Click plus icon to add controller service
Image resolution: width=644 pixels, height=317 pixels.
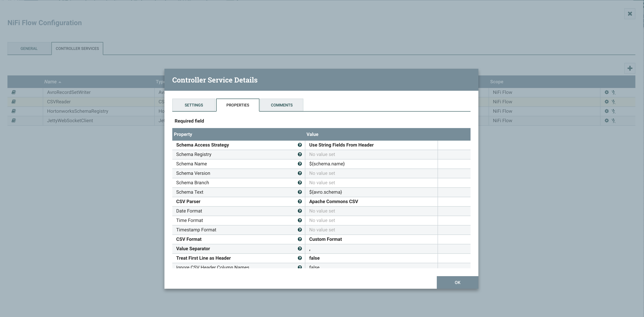pos(630,68)
